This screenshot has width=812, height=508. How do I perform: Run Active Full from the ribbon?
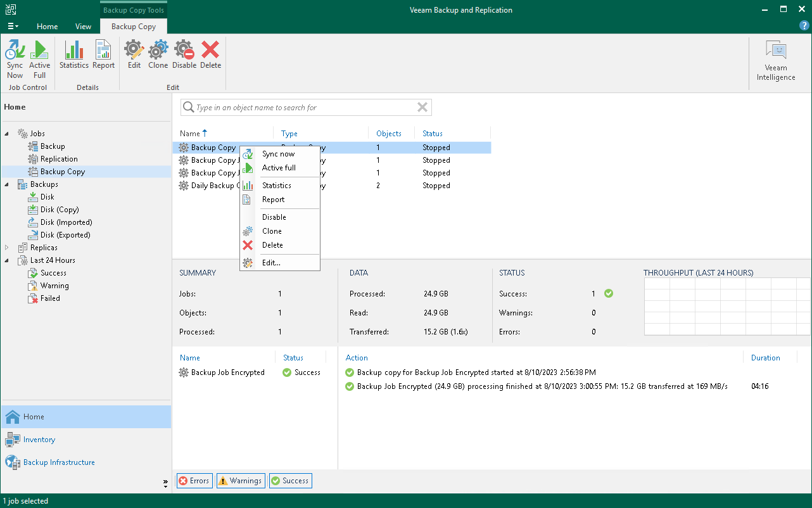[x=39, y=59]
